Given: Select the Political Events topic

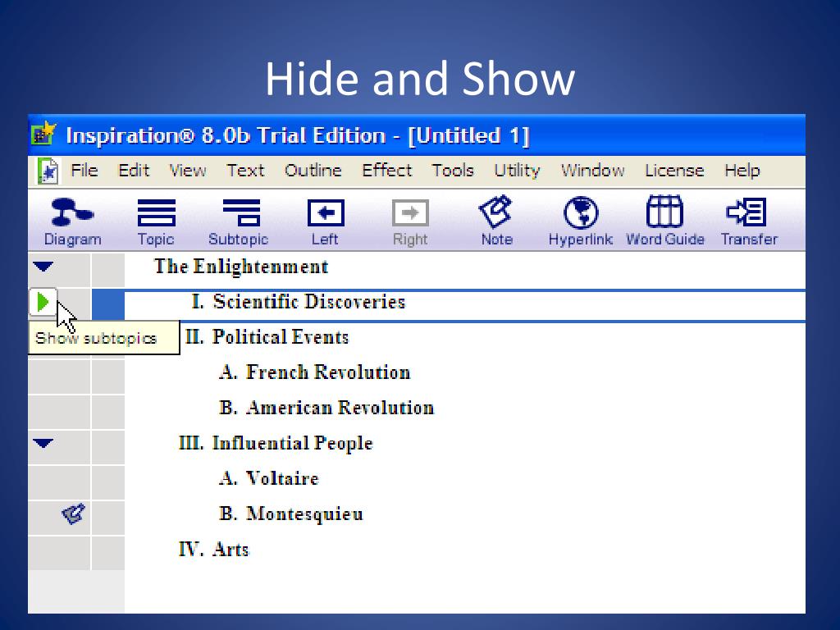Looking at the screenshot, I should pos(281,337).
